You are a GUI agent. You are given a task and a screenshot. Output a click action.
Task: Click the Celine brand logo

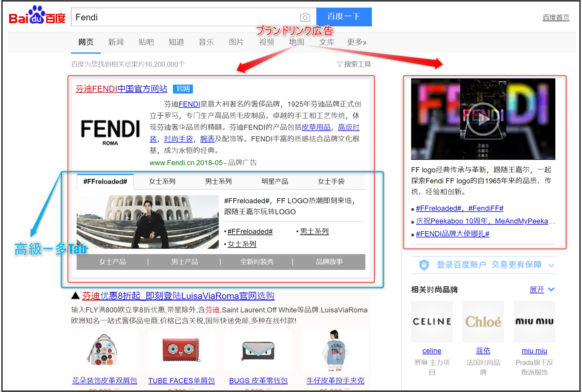432,322
